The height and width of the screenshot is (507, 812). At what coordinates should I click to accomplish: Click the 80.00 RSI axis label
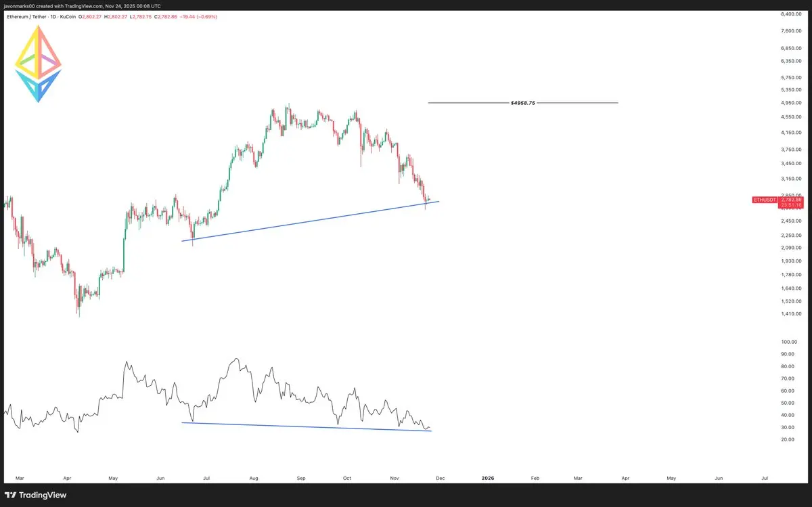[788, 366]
